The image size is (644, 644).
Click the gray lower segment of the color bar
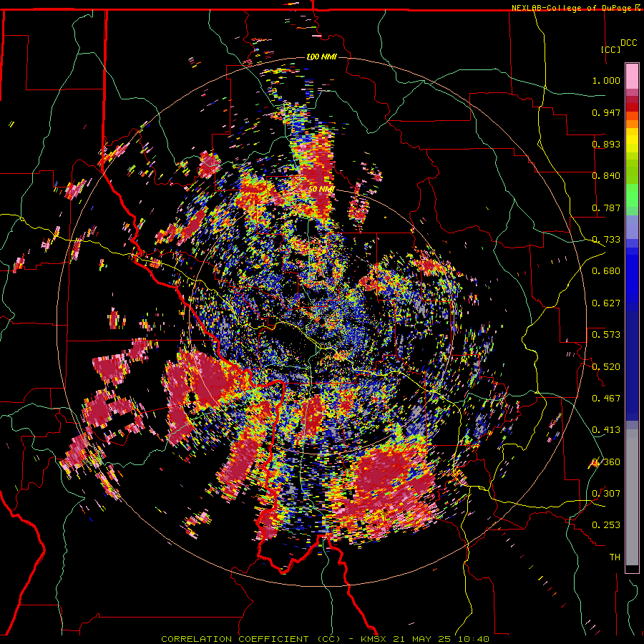[632, 497]
